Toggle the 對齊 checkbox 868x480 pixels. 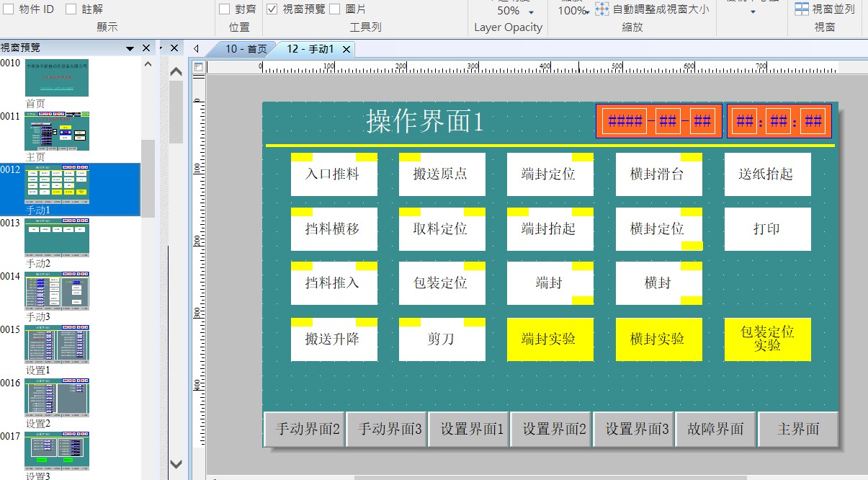224,9
